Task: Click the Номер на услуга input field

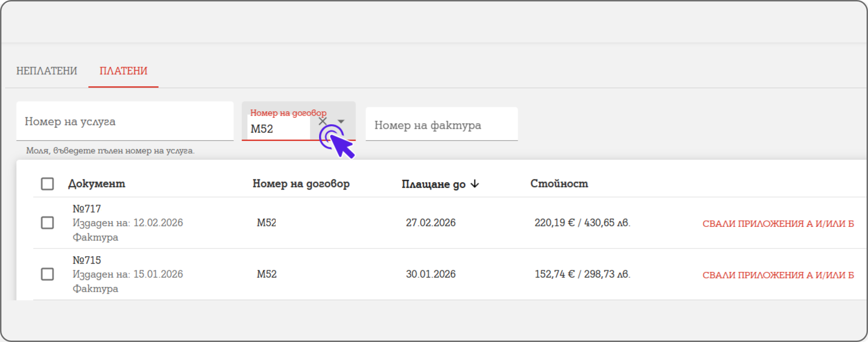Action: click(x=125, y=121)
